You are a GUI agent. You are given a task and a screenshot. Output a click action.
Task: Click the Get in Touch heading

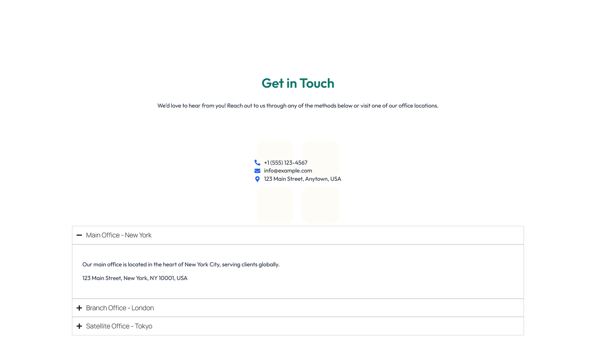pos(298,83)
